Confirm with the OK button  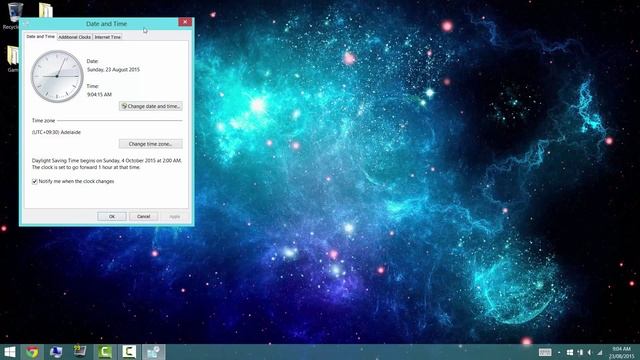pyautogui.click(x=112, y=216)
